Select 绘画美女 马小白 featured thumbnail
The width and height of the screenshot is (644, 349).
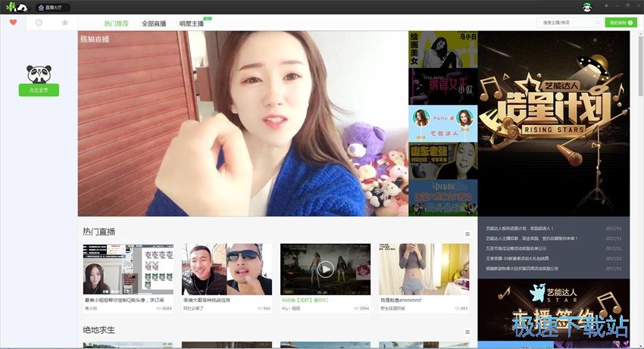point(443,50)
